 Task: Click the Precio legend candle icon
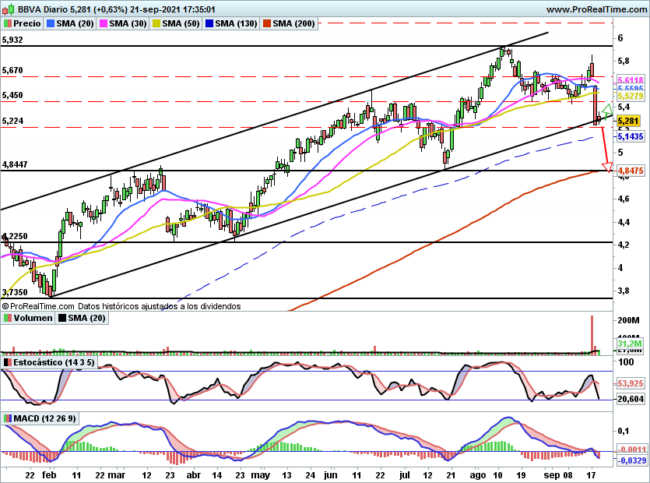click(7, 24)
